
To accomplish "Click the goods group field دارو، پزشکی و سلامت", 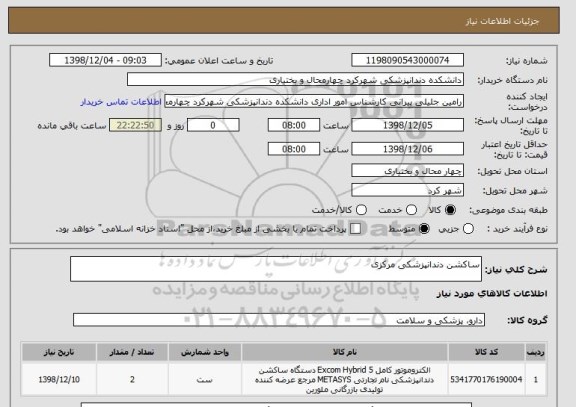I will 279,320.
